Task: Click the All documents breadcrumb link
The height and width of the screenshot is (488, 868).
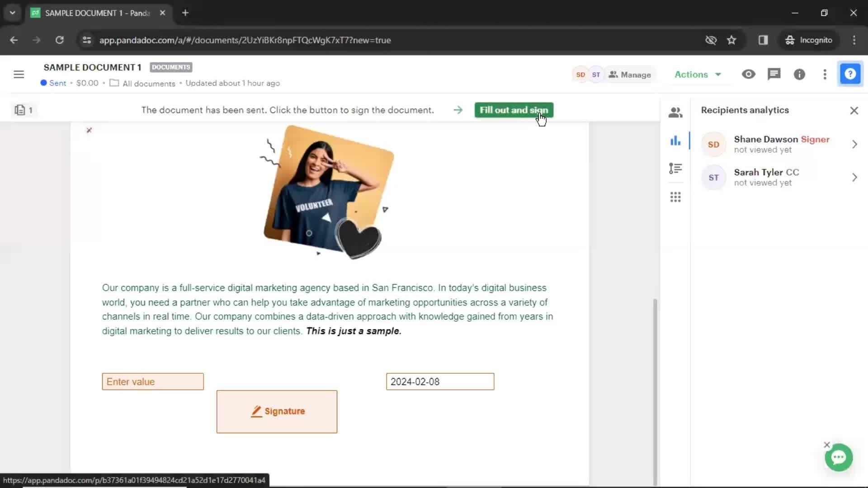Action: (148, 83)
